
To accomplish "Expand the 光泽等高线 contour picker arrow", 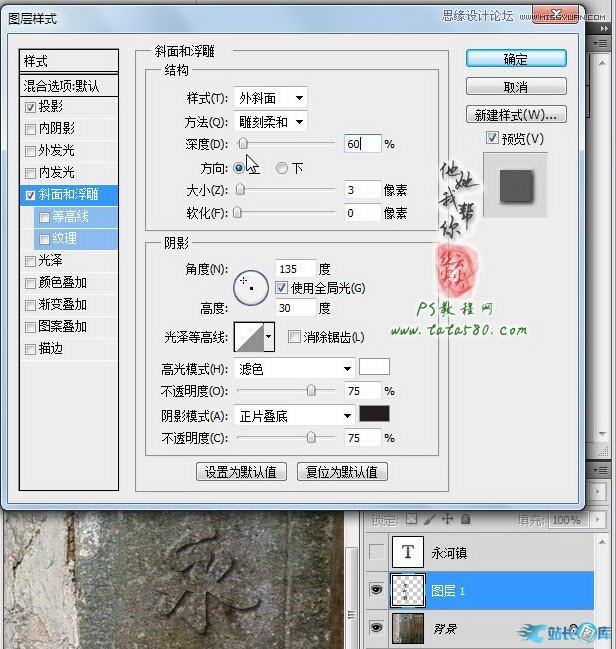I will [268, 338].
